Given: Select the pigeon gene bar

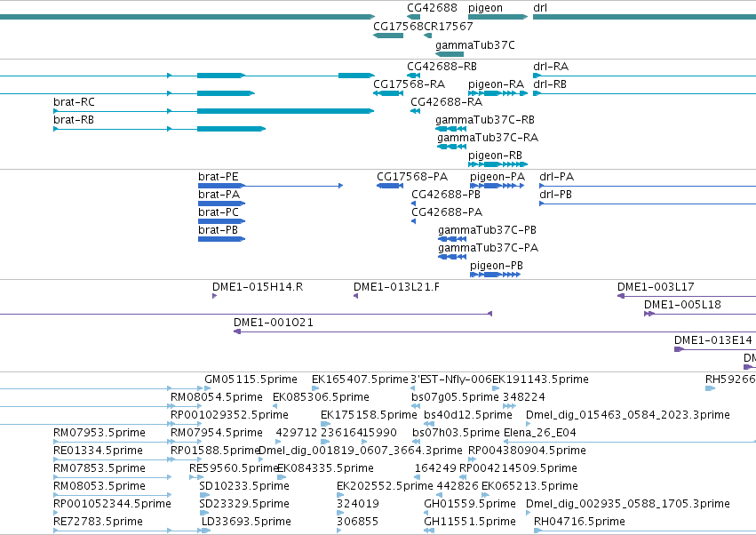Looking at the screenshot, I should [x=497, y=17].
